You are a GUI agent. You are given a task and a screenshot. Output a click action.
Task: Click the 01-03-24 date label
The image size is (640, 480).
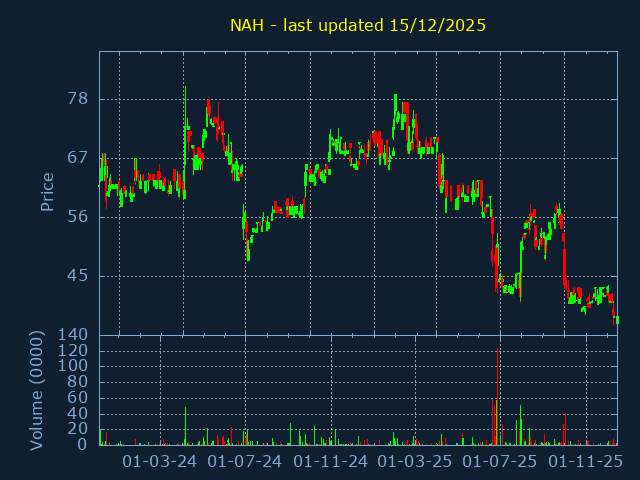[x=160, y=462]
